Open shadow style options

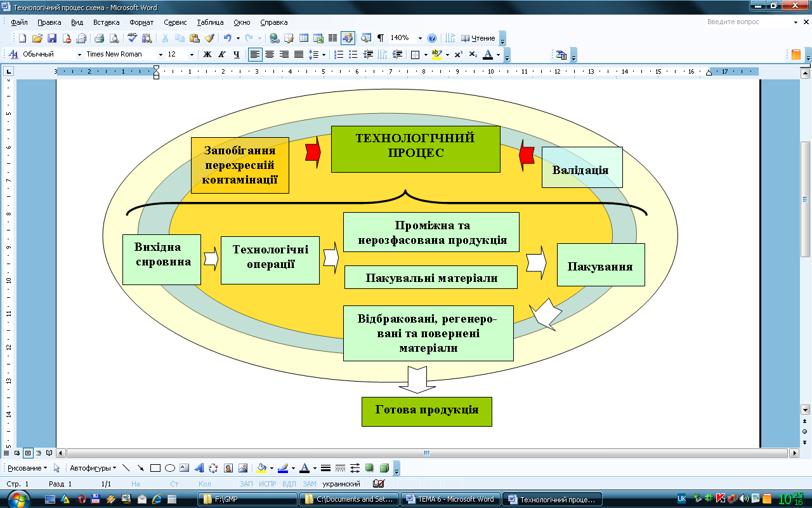point(369,468)
